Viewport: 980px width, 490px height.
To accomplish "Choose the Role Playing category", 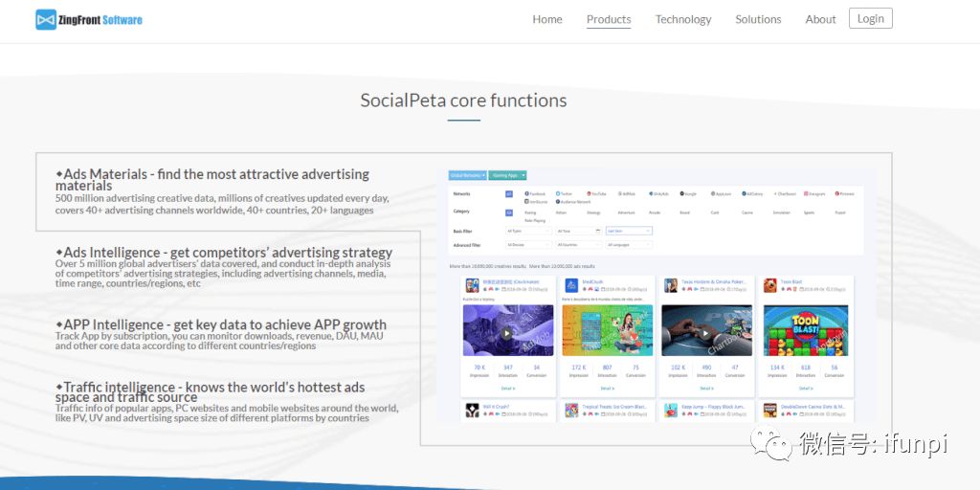I will click(536, 220).
